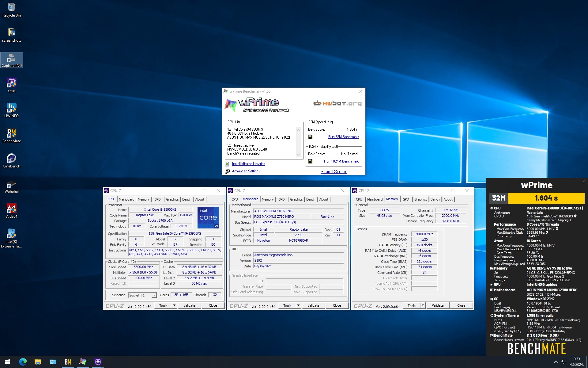Expand Tools dropdown arrow in CPU tab window
This screenshot has width=588, height=368.
[174, 305]
